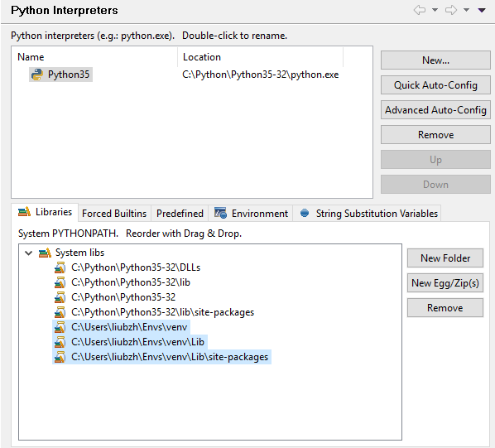
Task: Click the Environment tab's monitor icon
Action: [220, 213]
